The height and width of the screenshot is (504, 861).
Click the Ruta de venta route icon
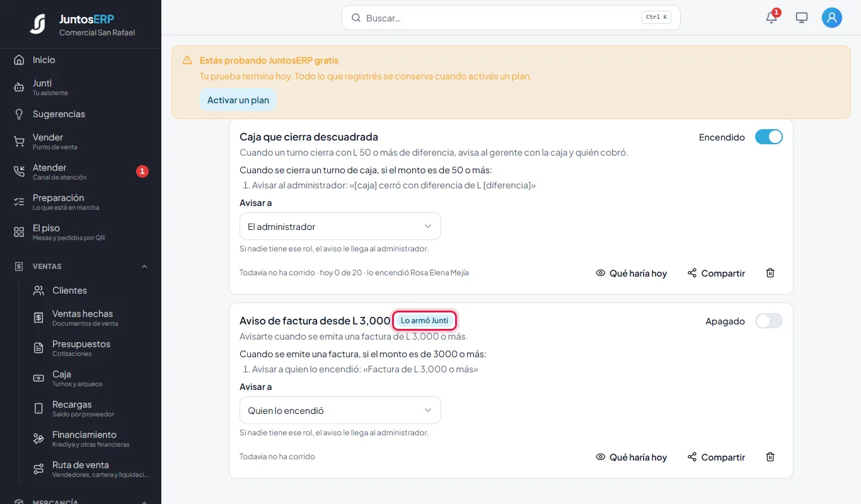click(x=38, y=469)
